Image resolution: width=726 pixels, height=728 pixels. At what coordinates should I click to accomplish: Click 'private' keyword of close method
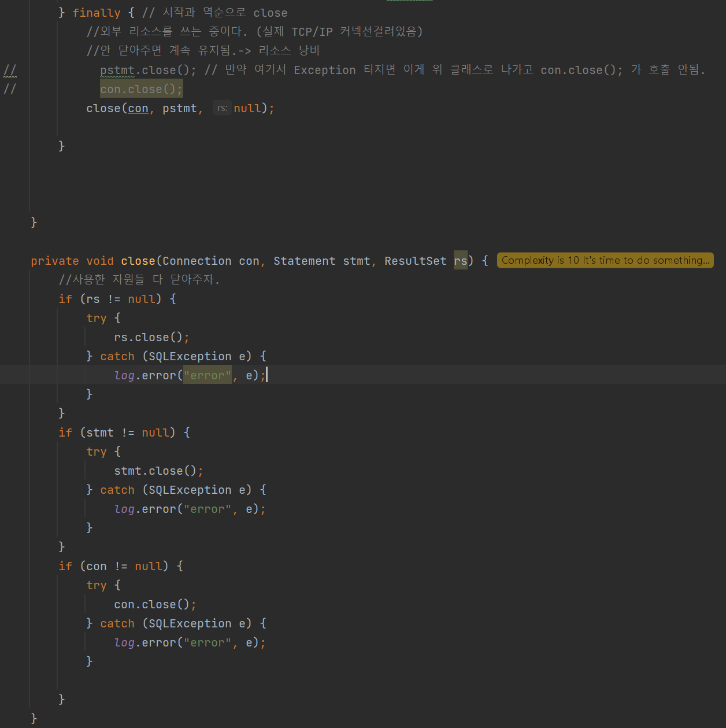tap(55, 261)
